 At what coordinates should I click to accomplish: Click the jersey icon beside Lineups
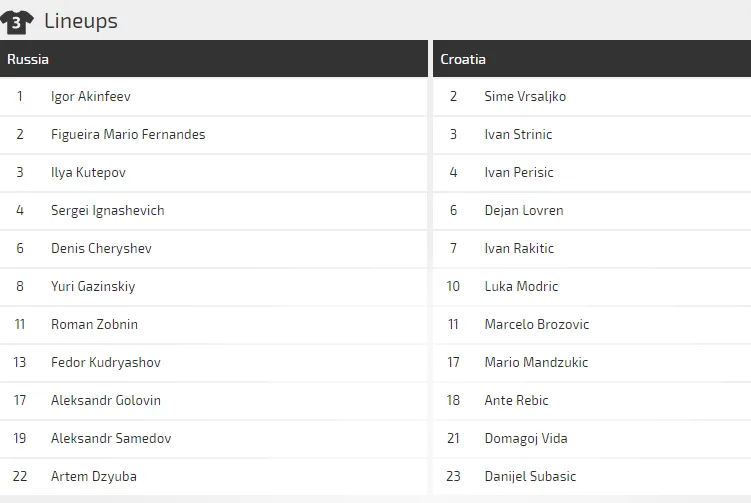(17, 21)
